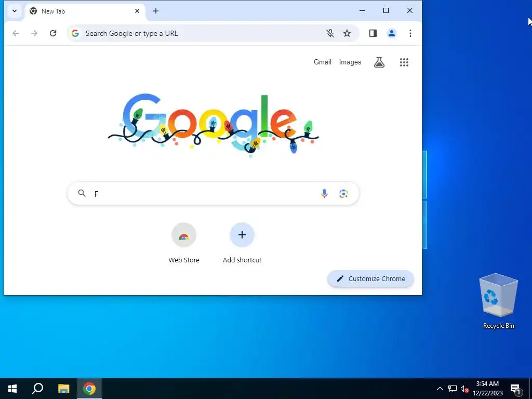This screenshot has height=399, width=532.
Task: Select the Recycle Bin desktop icon
Action: pyautogui.click(x=498, y=301)
